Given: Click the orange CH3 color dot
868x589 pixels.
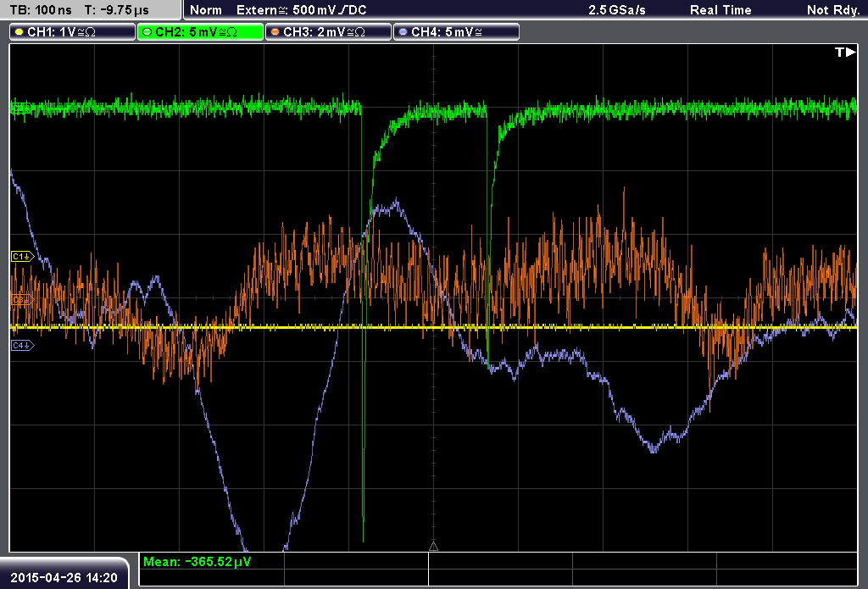Looking at the screenshot, I should pyautogui.click(x=275, y=32).
